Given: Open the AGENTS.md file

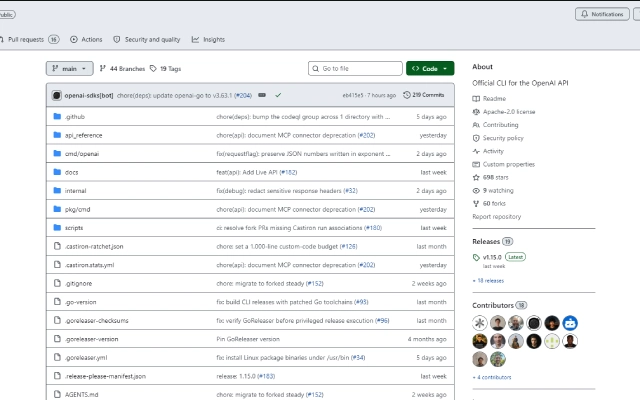Looking at the screenshot, I should pos(81,395).
